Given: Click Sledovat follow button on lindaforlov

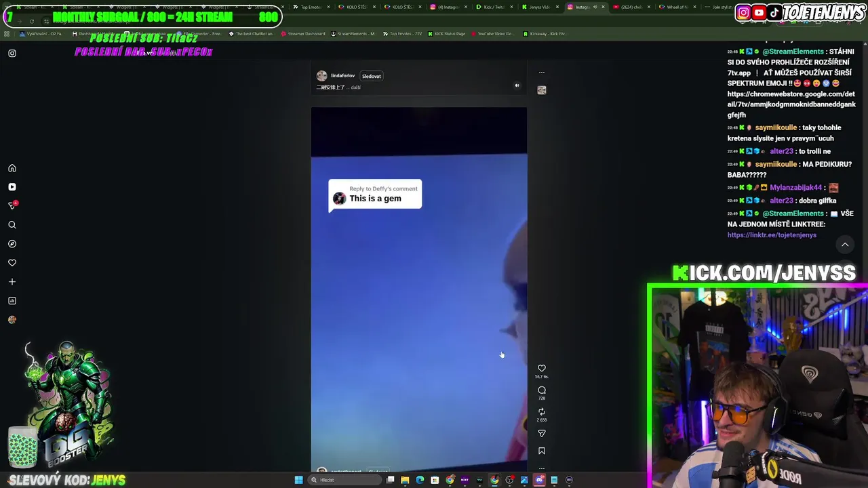Looking at the screenshot, I should point(372,76).
